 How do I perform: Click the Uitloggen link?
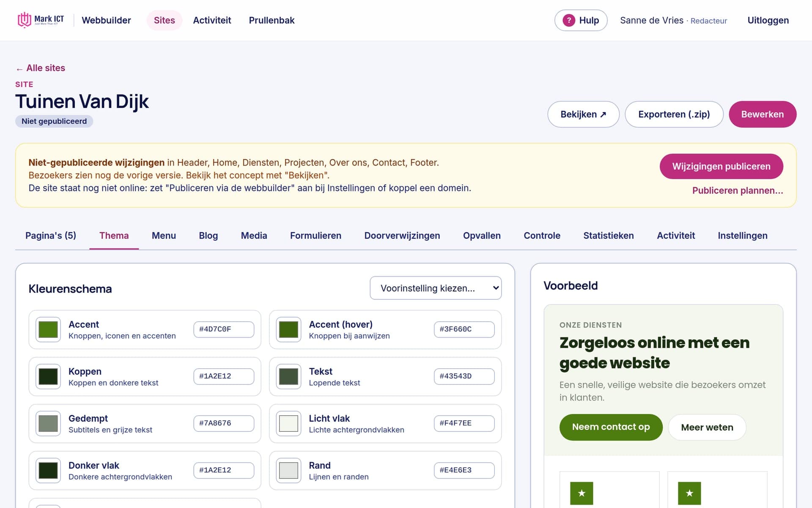[x=768, y=20]
